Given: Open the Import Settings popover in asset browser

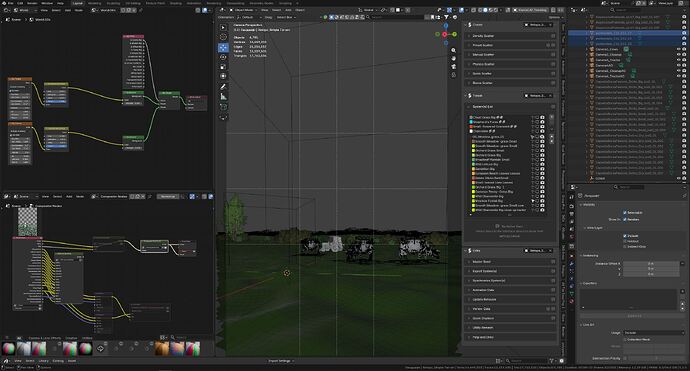Looking at the screenshot, I should 280,361.
